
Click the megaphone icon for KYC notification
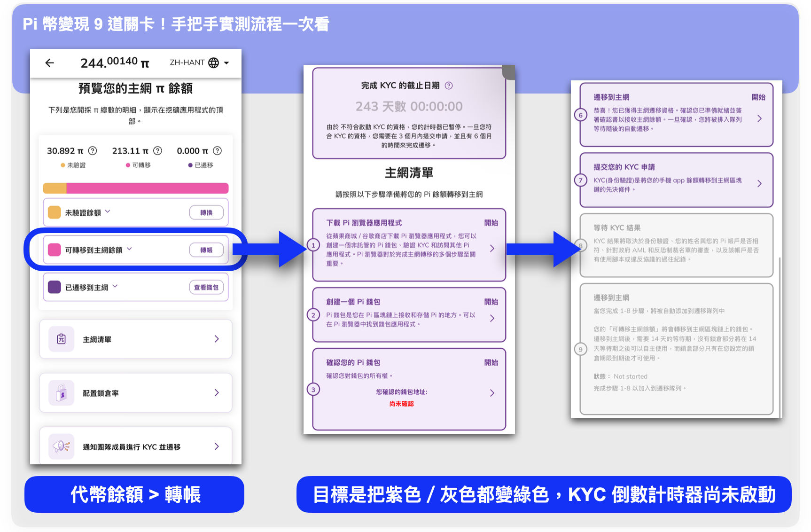[62, 446]
